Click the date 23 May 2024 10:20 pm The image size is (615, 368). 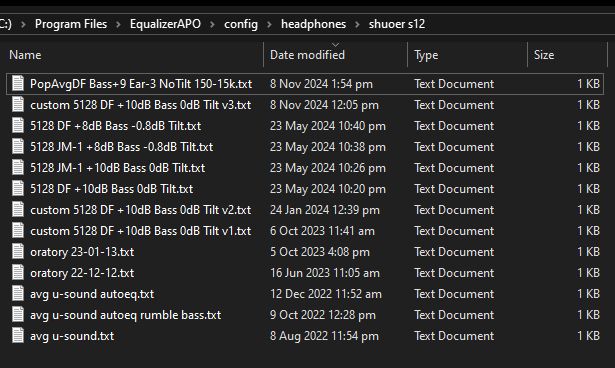click(328, 189)
